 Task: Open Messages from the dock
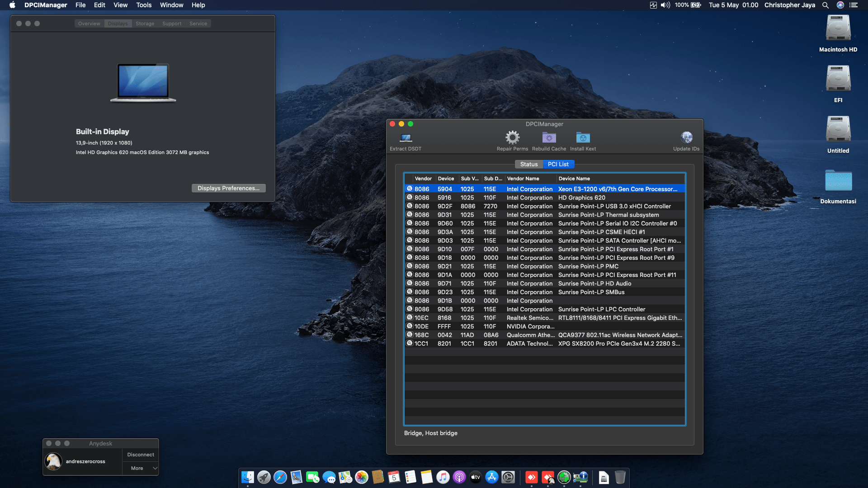[x=329, y=477]
